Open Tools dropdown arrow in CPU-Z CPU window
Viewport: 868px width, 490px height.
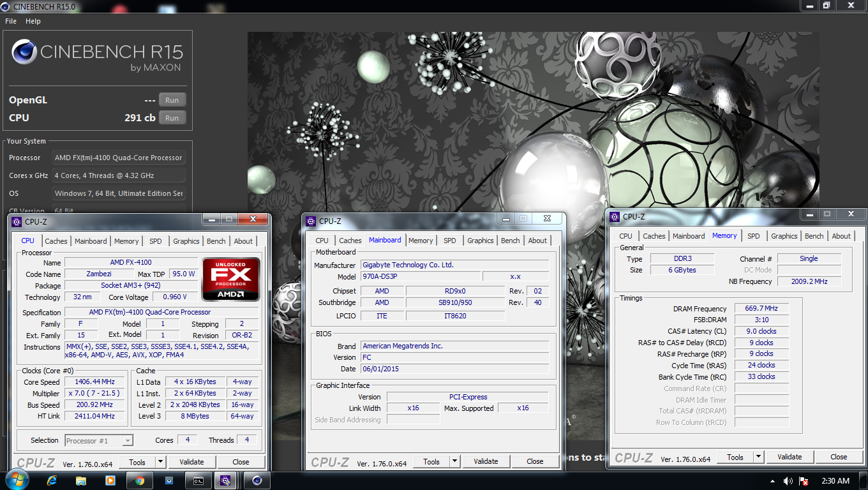(x=160, y=462)
